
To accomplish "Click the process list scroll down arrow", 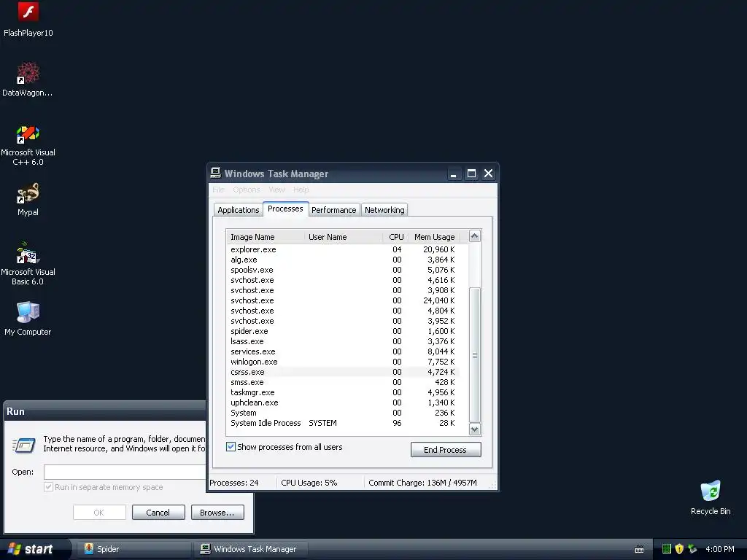I will click(x=474, y=429).
